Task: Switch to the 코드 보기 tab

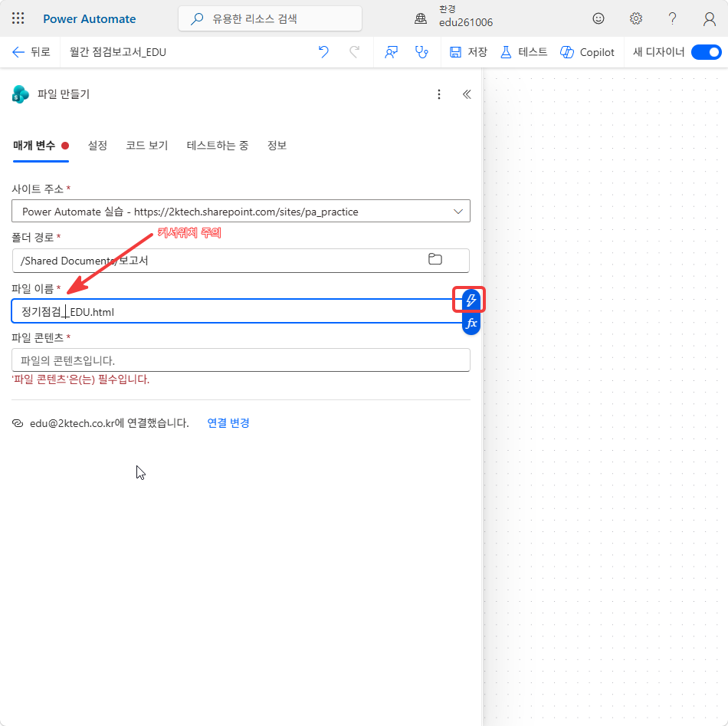Action: pos(146,146)
